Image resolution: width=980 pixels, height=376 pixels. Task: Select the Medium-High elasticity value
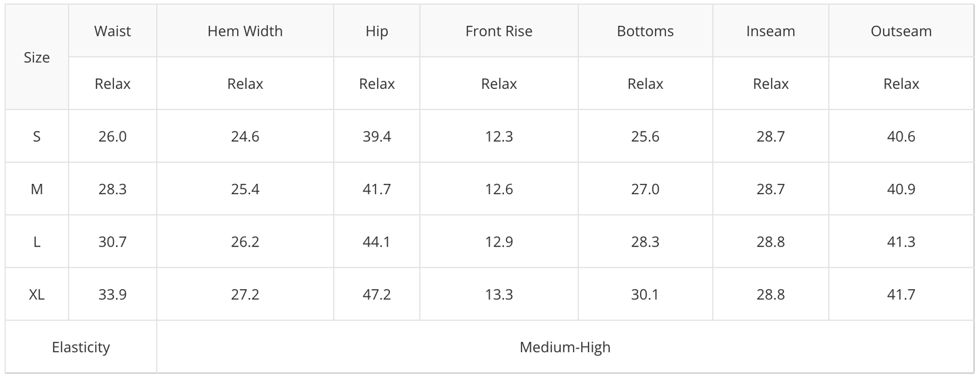pos(565,347)
